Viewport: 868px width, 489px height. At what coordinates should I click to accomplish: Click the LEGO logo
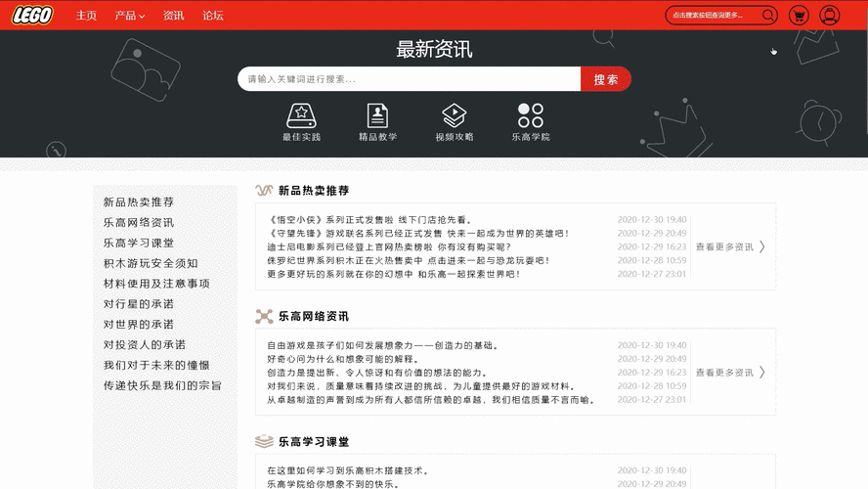[32, 15]
